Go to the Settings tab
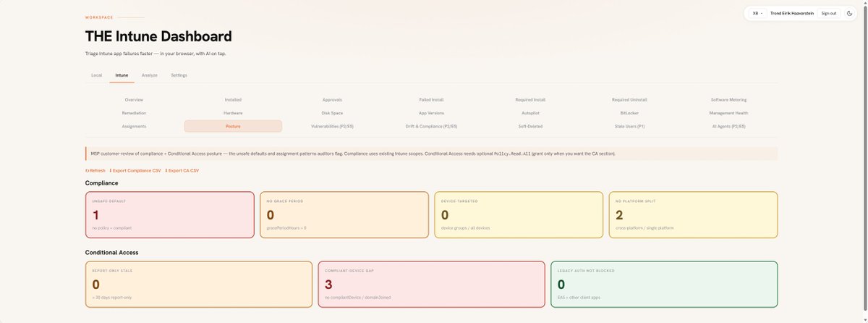The width and height of the screenshot is (868, 323). pyautogui.click(x=179, y=75)
